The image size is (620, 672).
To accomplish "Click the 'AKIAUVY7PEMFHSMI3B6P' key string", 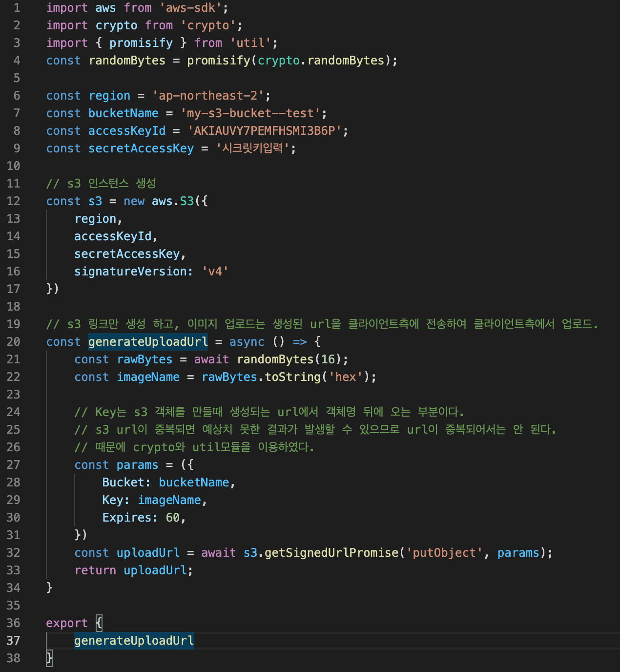I will (265, 131).
